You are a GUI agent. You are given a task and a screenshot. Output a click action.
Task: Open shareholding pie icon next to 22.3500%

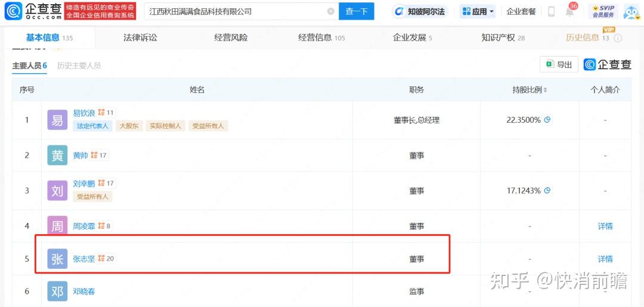547,120
